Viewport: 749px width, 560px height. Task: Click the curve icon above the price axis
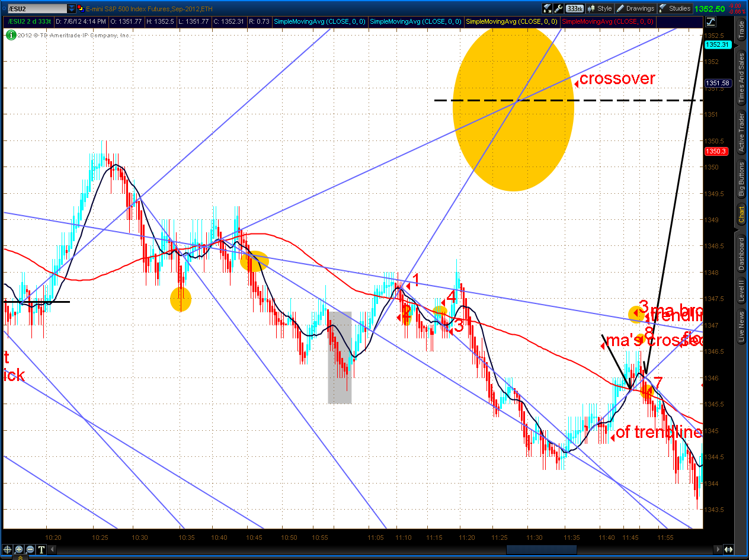(x=711, y=21)
